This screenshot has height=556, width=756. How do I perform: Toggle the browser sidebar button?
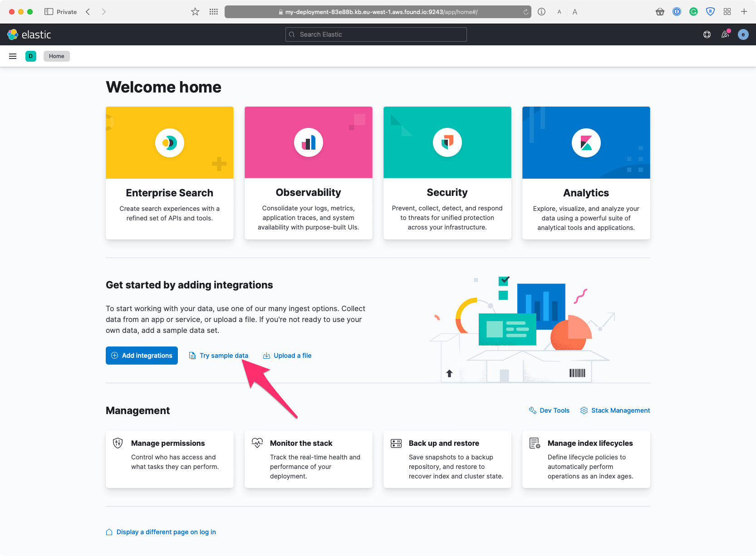pos(49,12)
